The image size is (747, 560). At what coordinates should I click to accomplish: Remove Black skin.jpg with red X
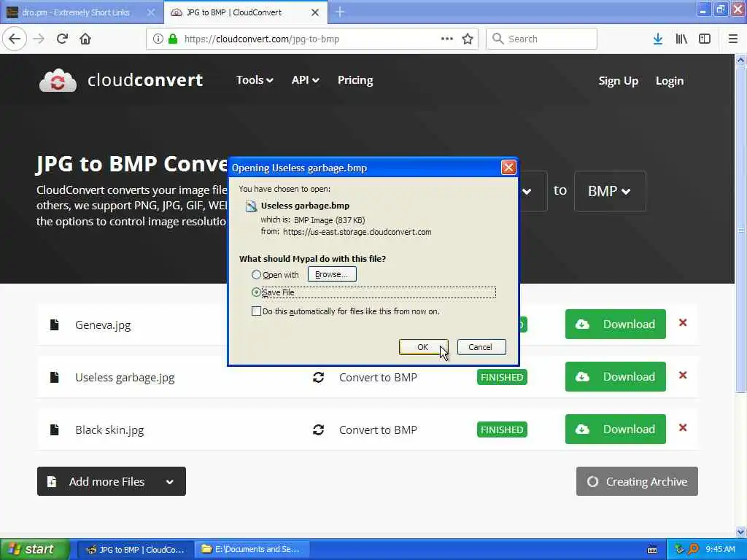point(683,427)
